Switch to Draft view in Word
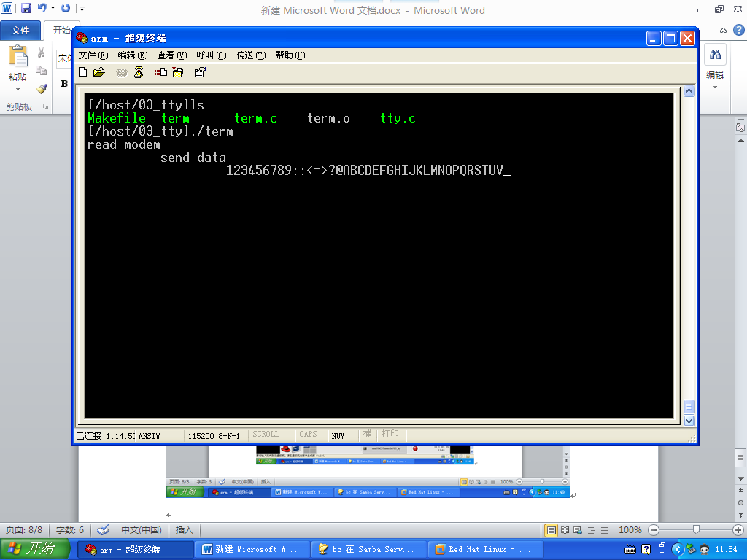This screenshot has height=560, width=747. [x=605, y=530]
